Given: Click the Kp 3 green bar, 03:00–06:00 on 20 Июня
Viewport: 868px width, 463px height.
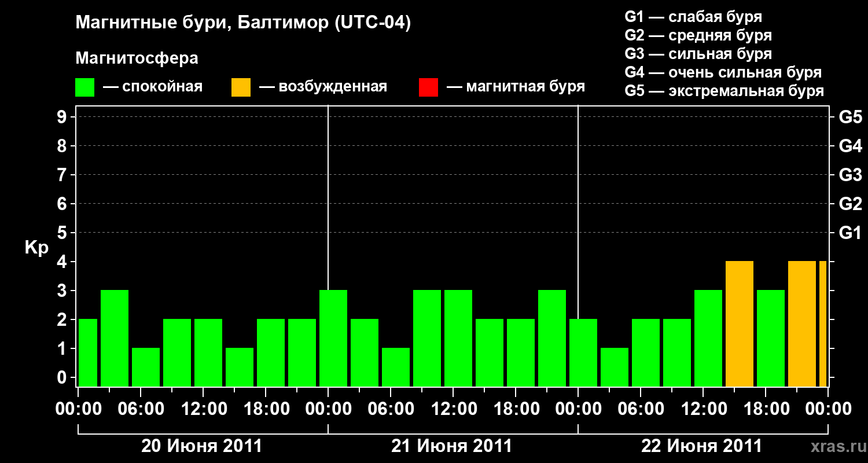Looking at the screenshot, I should click(115, 339).
